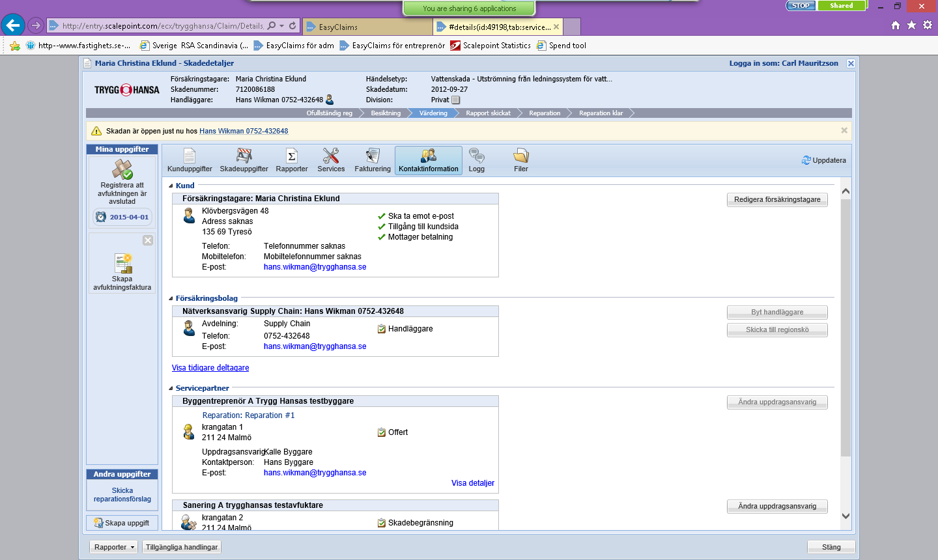The height and width of the screenshot is (560, 938).
Task: Select the Besiktning status step
Action: pos(386,113)
